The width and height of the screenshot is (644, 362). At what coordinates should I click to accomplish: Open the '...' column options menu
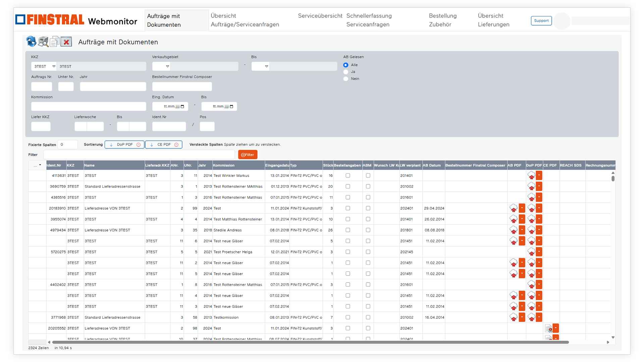click(x=37, y=165)
